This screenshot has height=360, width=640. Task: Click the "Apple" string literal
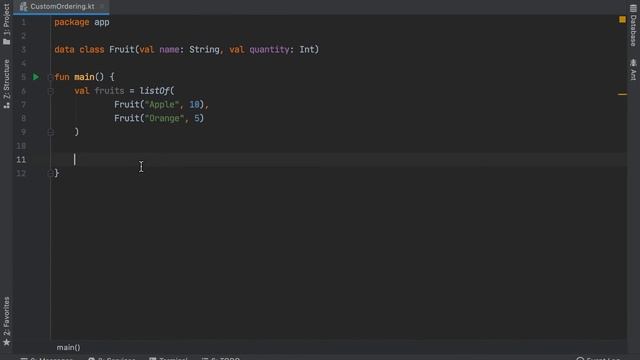click(162, 104)
